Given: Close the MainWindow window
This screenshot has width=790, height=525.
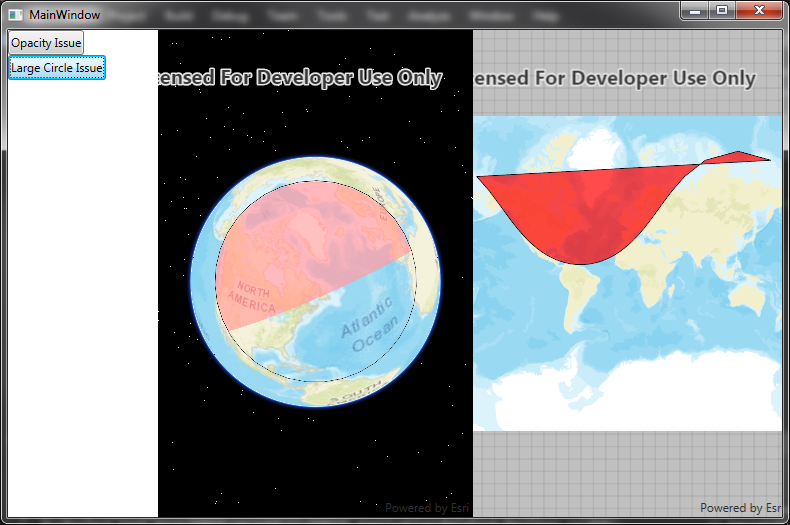Looking at the screenshot, I should tap(759, 11).
